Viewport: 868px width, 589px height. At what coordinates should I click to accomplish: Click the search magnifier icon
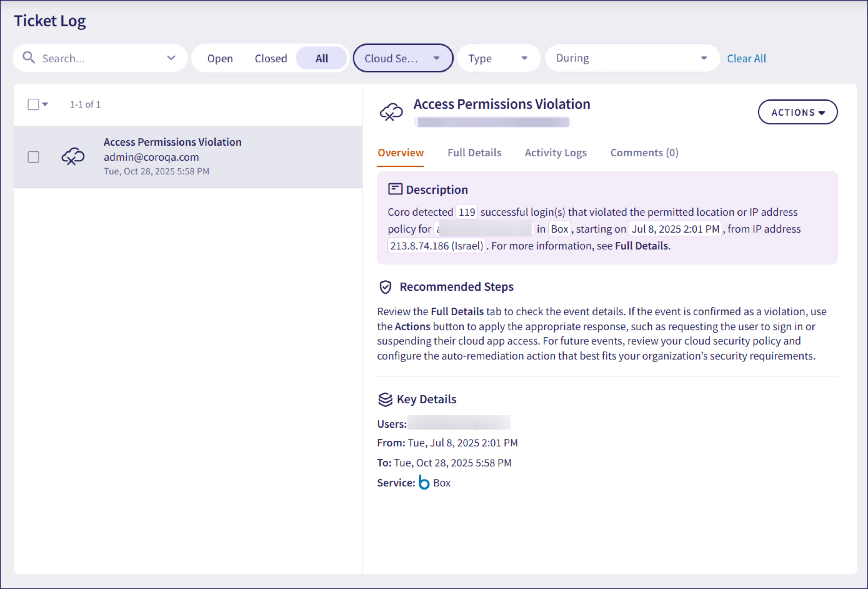pos(29,58)
